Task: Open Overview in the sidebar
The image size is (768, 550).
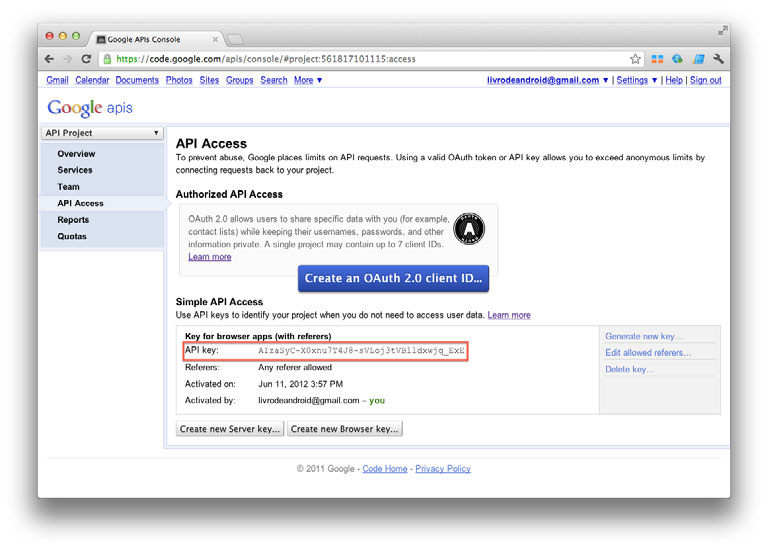Action: pos(76,154)
